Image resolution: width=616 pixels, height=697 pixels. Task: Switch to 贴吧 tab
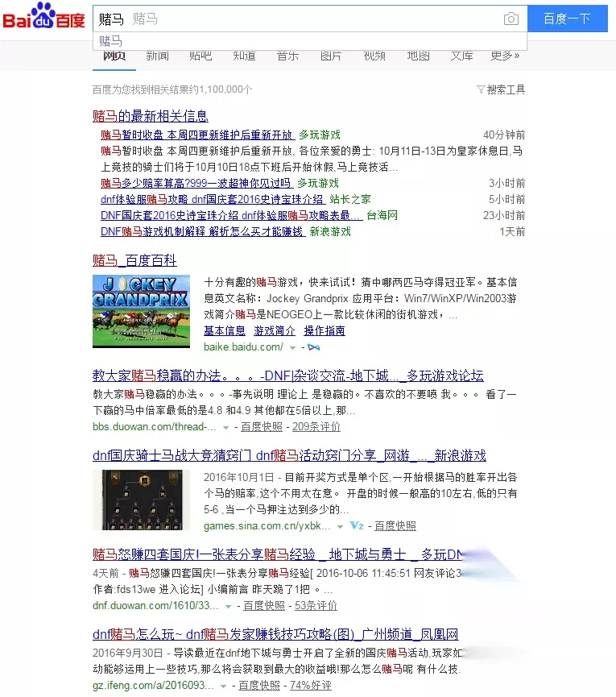coord(201,56)
